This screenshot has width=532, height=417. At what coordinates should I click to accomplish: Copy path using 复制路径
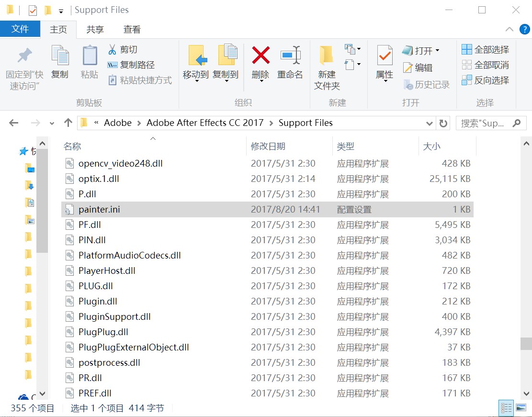[x=131, y=65]
